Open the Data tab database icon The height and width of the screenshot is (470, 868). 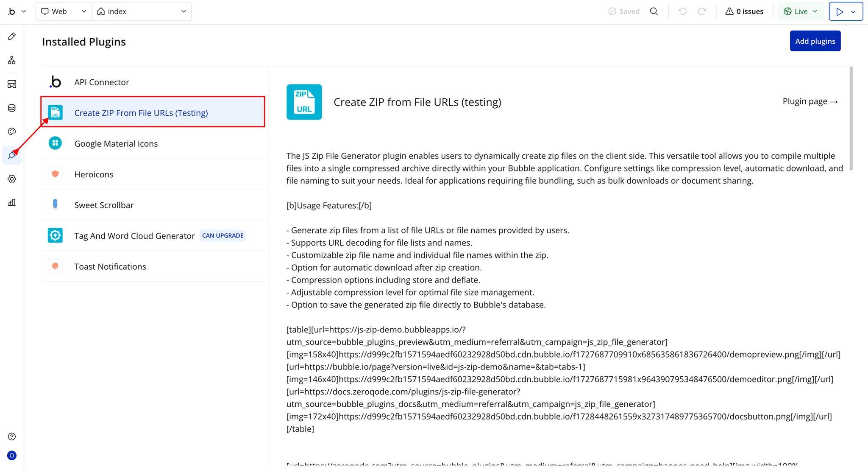(12, 108)
